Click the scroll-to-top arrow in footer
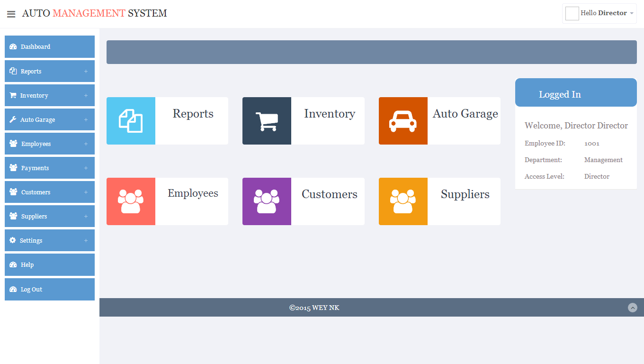 click(633, 308)
